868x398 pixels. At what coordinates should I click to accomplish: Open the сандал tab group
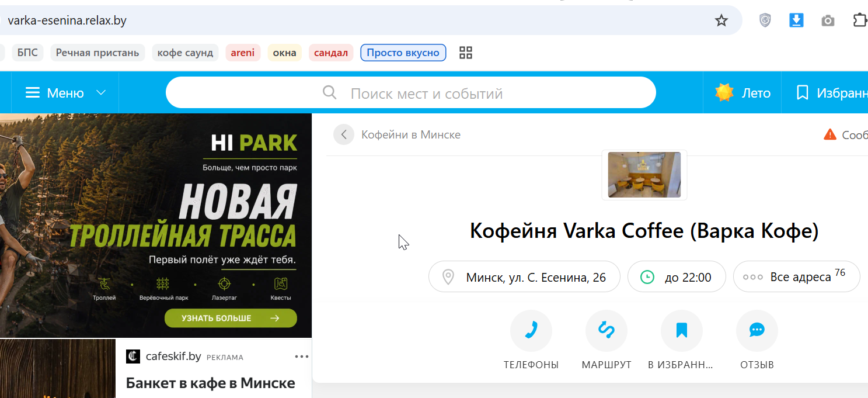331,53
